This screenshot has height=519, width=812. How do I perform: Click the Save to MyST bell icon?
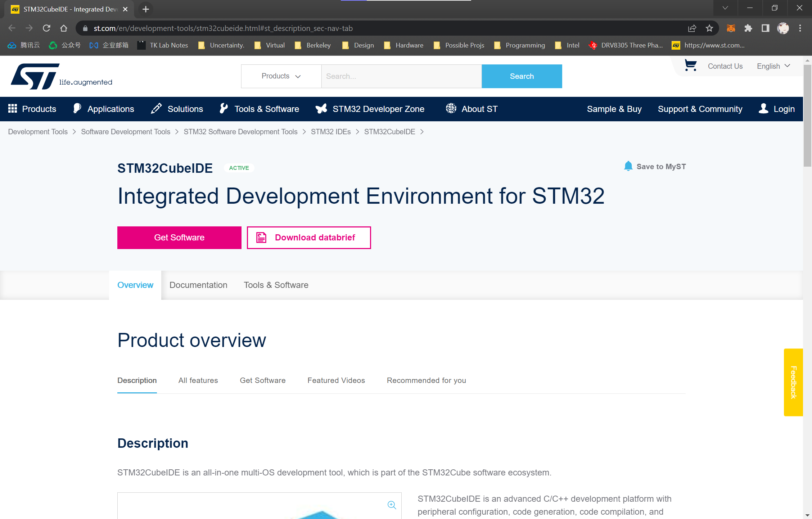(628, 166)
